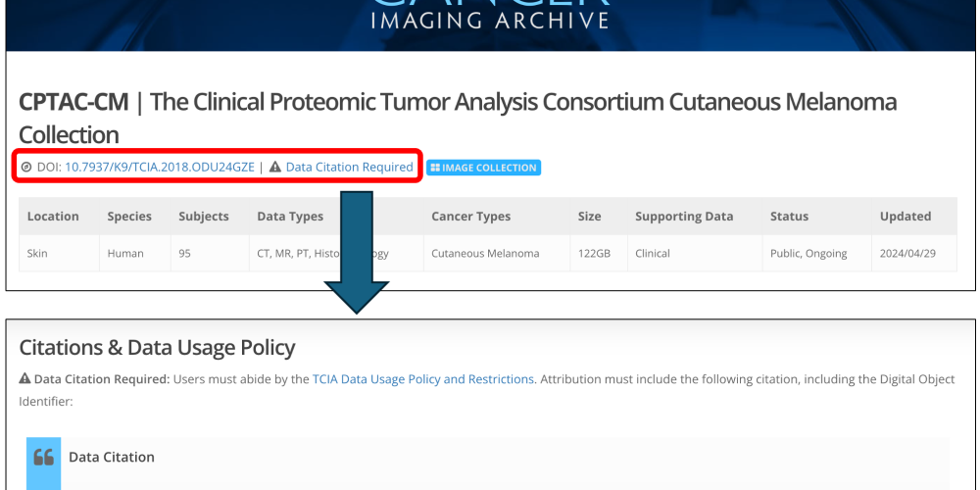Image resolution: width=980 pixels, height=490 pixels.
Task: Click the Subjects column header
Action: 204,217
